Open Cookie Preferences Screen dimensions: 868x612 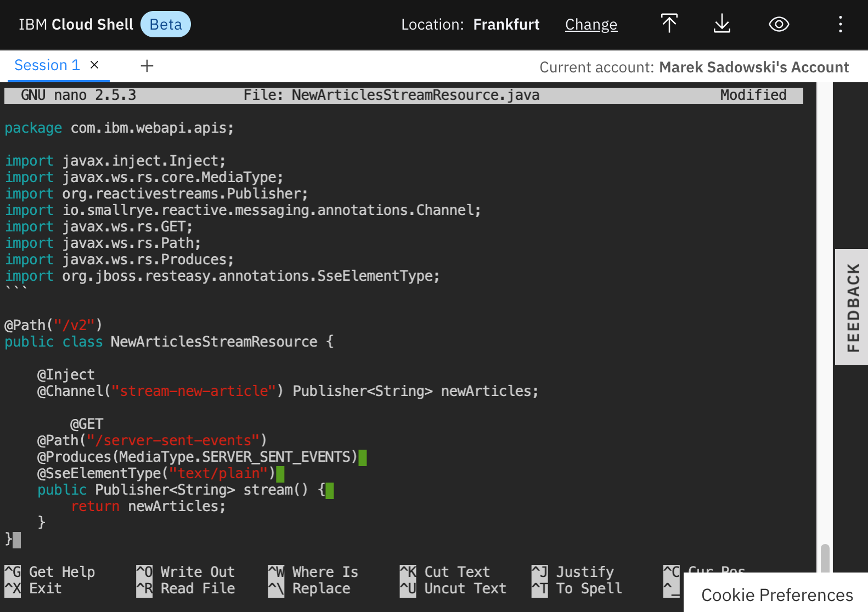tap(777, 595)
